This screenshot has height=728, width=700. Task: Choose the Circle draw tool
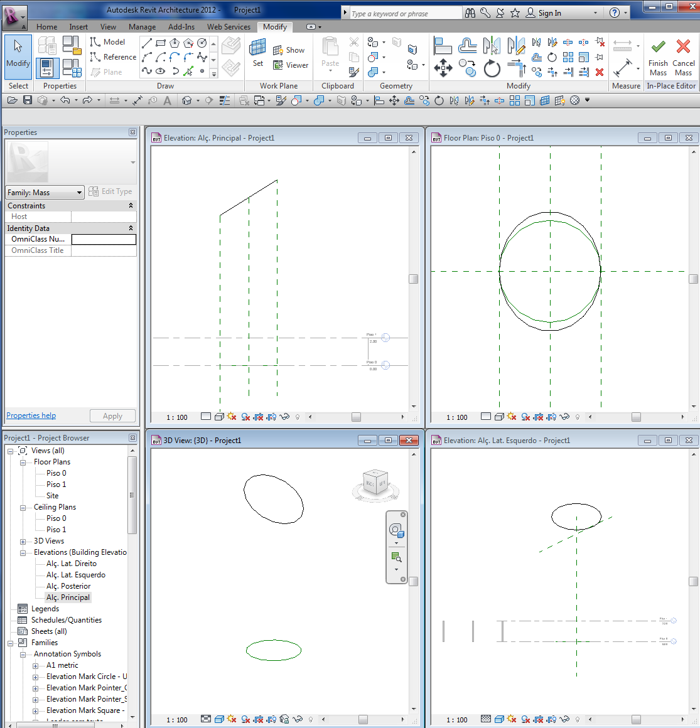[x=202, y=43]
